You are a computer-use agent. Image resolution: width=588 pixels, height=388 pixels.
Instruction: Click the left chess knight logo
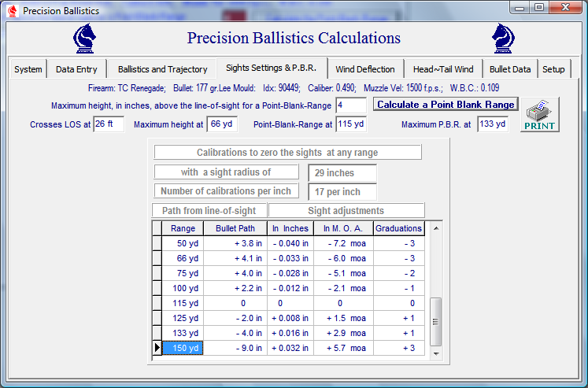point(84,38)
